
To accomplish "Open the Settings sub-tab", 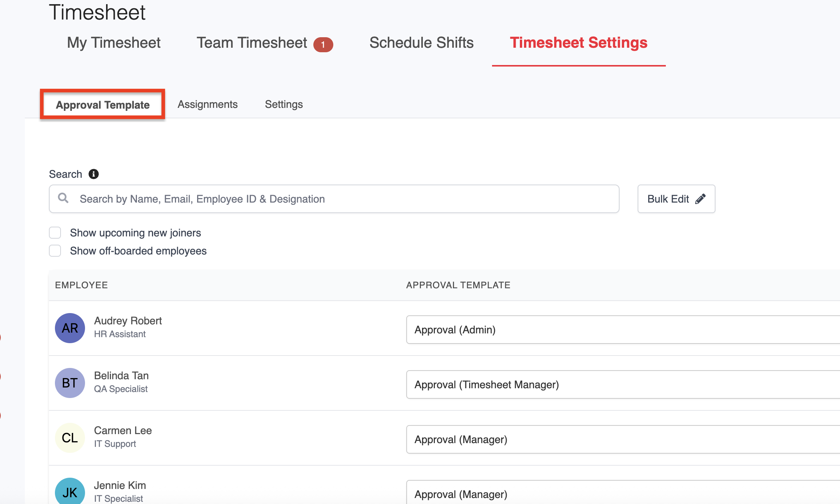I will point(284,104).
